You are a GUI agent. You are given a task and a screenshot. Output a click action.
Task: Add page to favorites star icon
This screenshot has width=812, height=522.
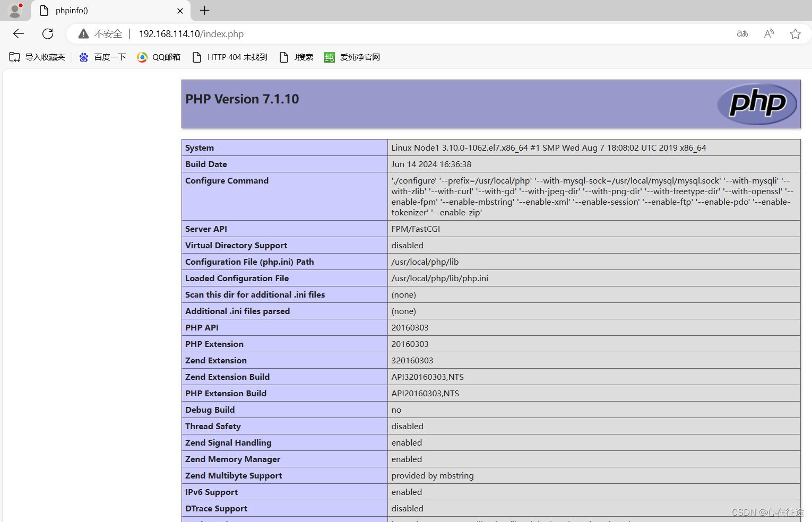(795, 34)
